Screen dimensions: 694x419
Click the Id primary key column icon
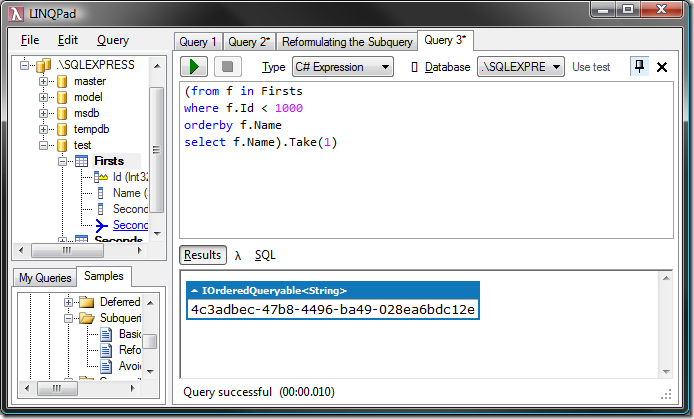[101, 177]
